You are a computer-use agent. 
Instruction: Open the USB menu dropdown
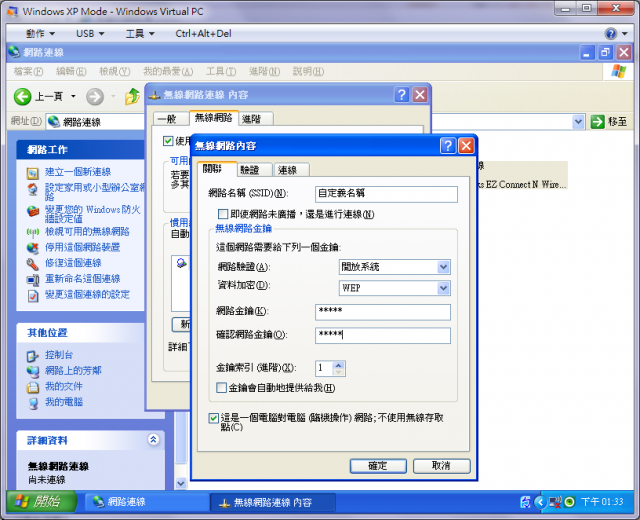pos(90,33)
